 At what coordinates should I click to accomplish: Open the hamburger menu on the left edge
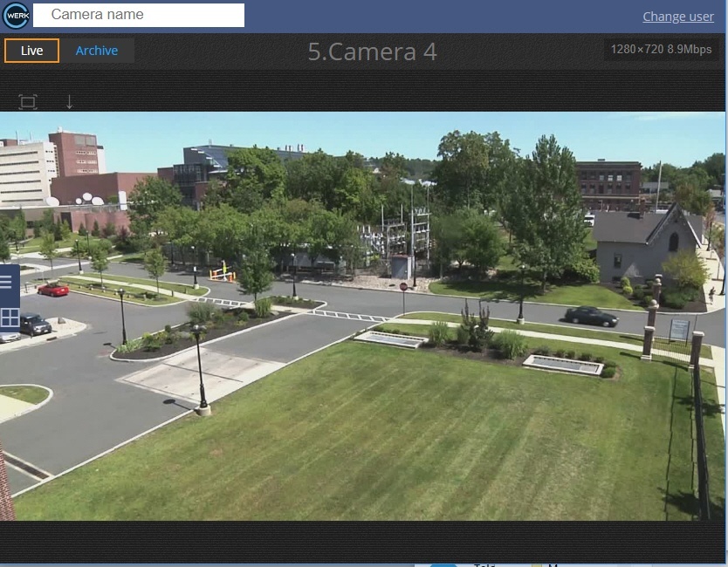point(6,282)
